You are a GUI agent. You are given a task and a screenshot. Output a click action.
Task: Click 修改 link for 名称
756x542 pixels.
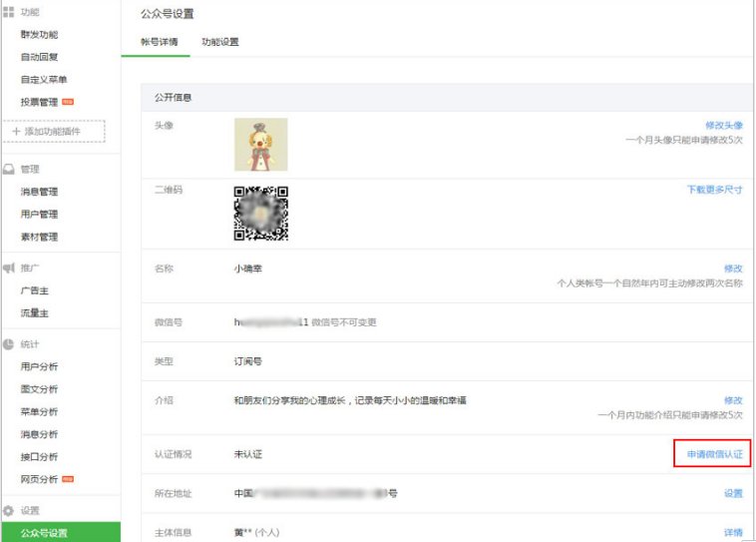click(733, 269)
